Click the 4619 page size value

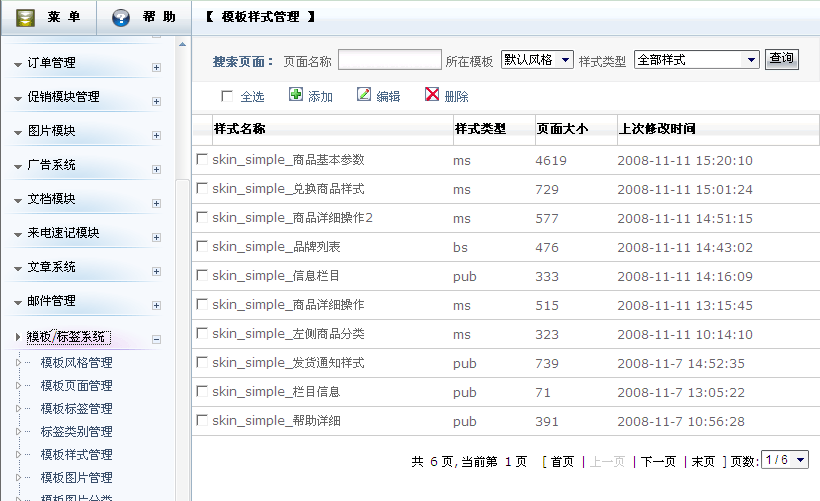coord(551,161)
